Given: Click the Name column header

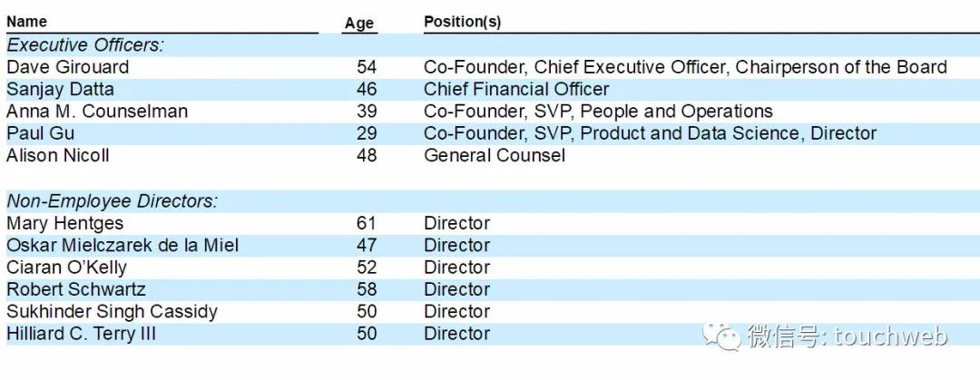Looking at the screenshot, I should pyautogui.click(x=26, y=22).
